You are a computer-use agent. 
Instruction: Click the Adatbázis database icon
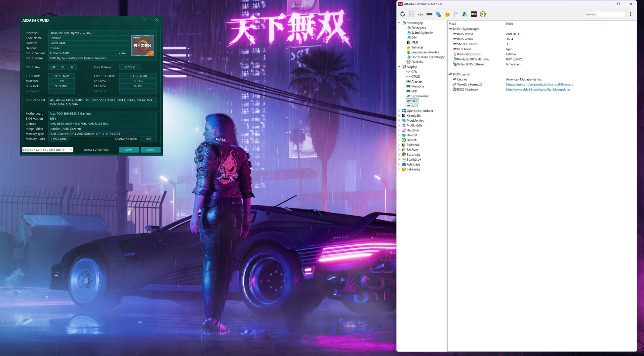click(x=404, y=164)
